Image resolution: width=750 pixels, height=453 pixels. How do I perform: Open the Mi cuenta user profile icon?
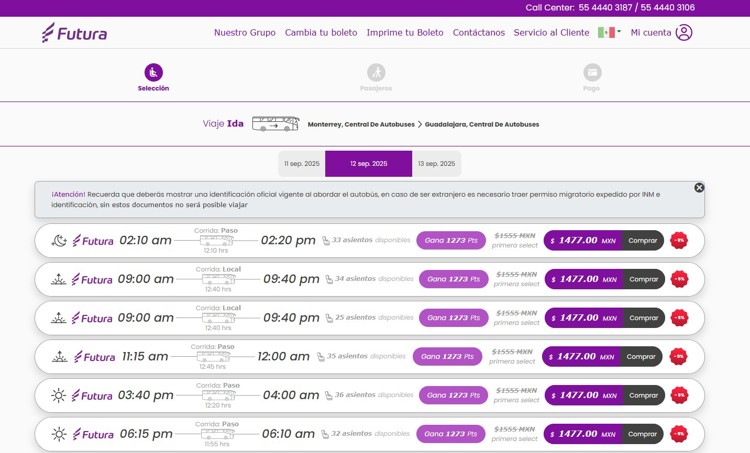click(684, 33)
